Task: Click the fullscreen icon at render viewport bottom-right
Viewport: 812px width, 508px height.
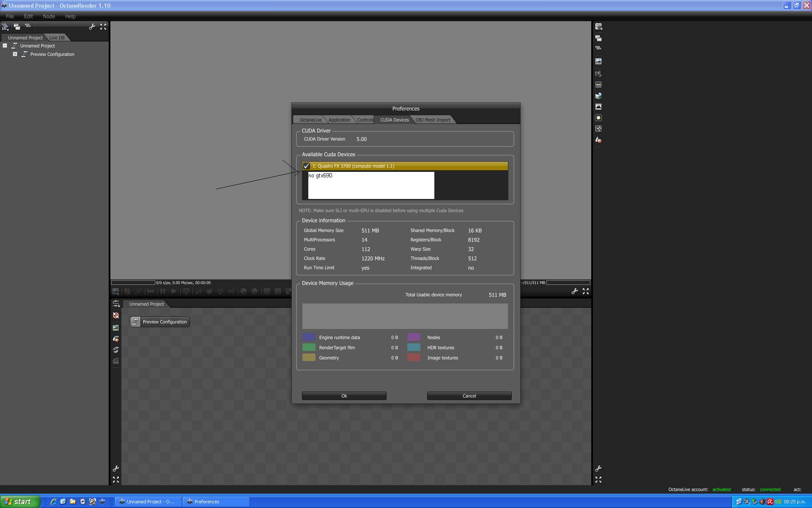Action: pyautogui.click(x=586, y=291)
